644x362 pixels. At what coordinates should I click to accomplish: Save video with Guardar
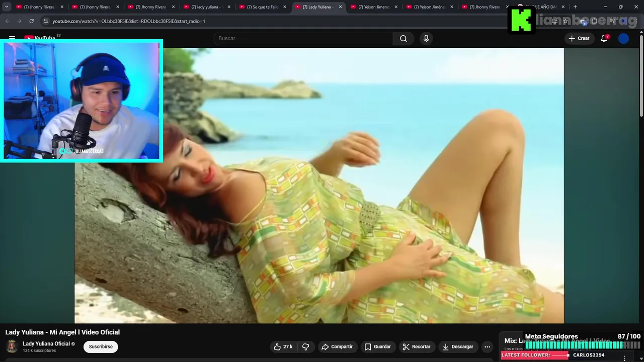[378, 347]
